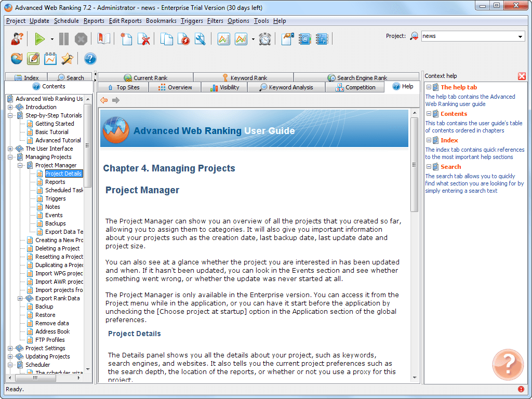This screenshot has width=532, height=399.
Task: Click the grey stop icon in the toolbar
Action: coord(81,39)
